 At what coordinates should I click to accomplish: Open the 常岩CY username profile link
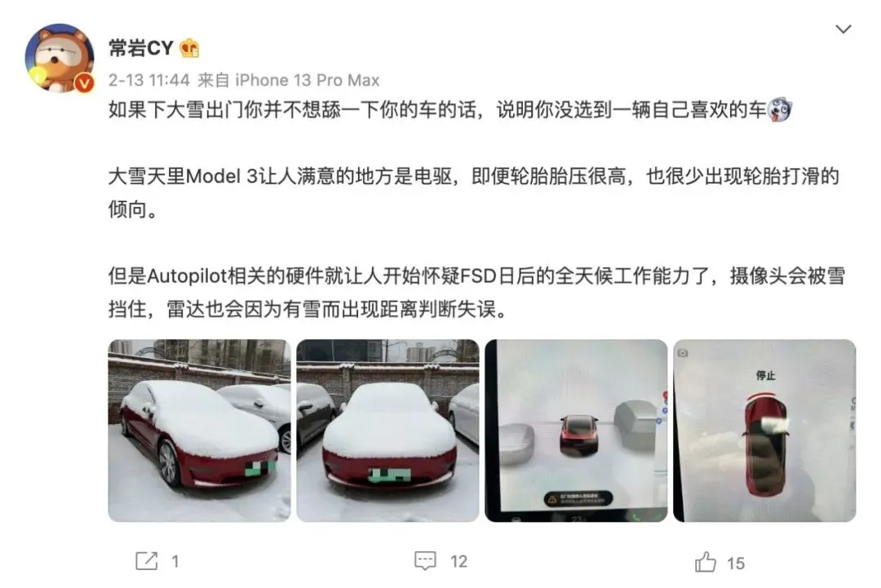[x=141, y=48]
